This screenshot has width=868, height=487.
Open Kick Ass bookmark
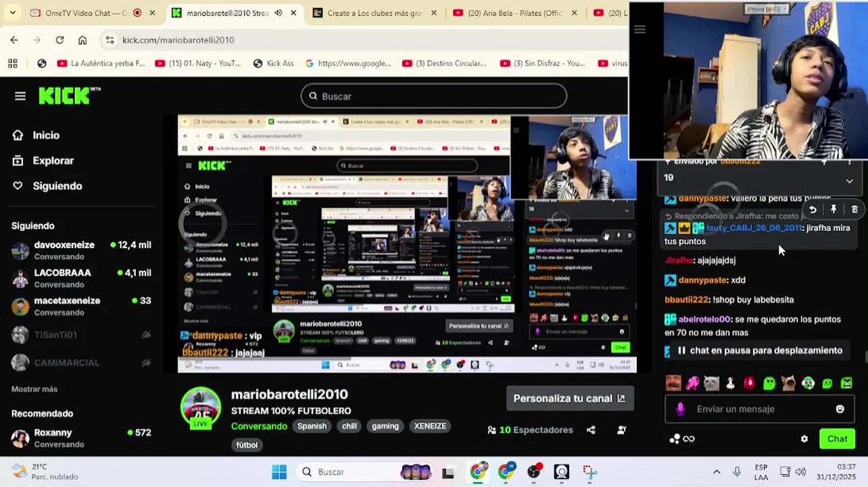[x=274, y=64]
